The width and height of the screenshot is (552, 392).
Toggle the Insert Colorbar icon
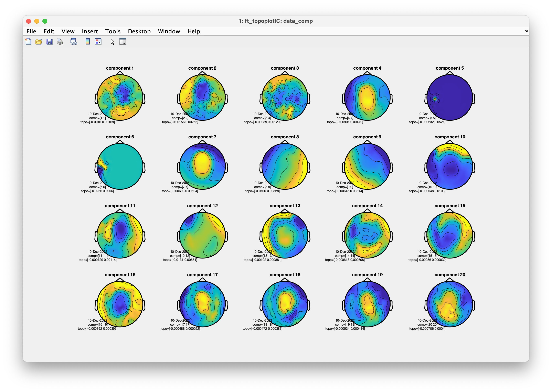88,42
